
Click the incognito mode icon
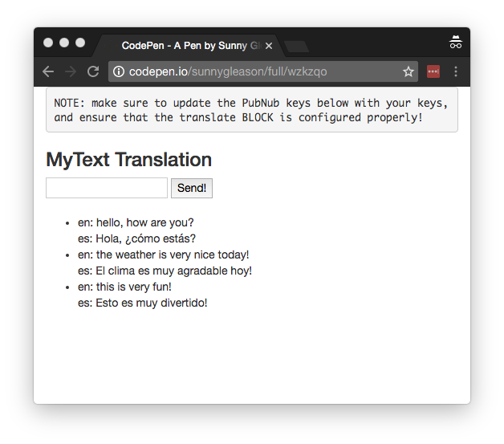[456, 43]
